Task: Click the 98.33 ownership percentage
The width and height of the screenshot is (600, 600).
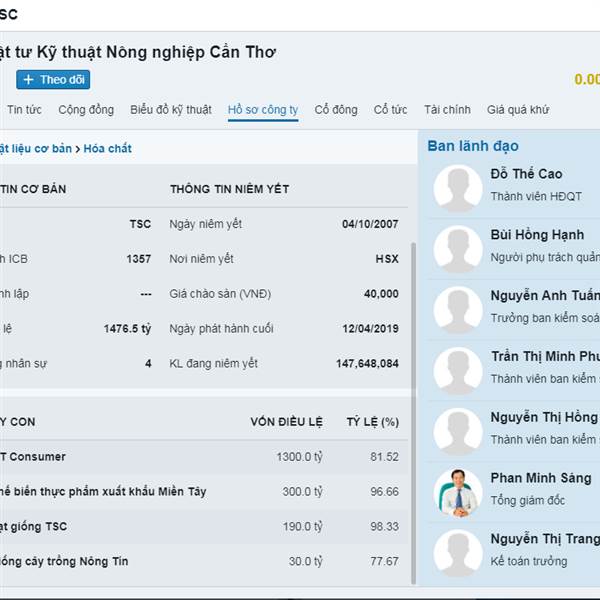Action: (384, 527)
